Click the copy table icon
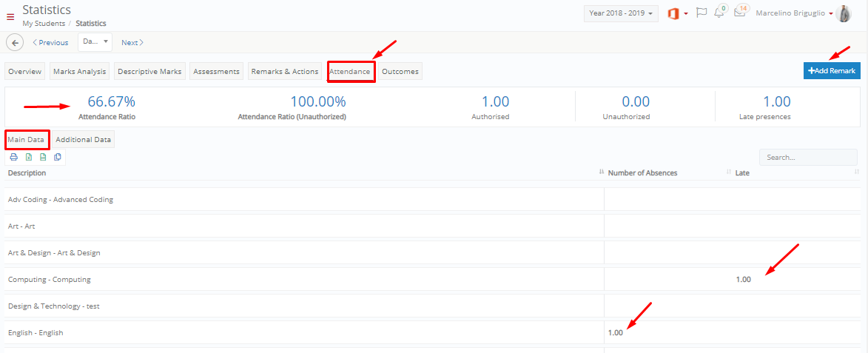Image resolution: width=868 pixels, height=353 pixels. click(x=58, y=157)
